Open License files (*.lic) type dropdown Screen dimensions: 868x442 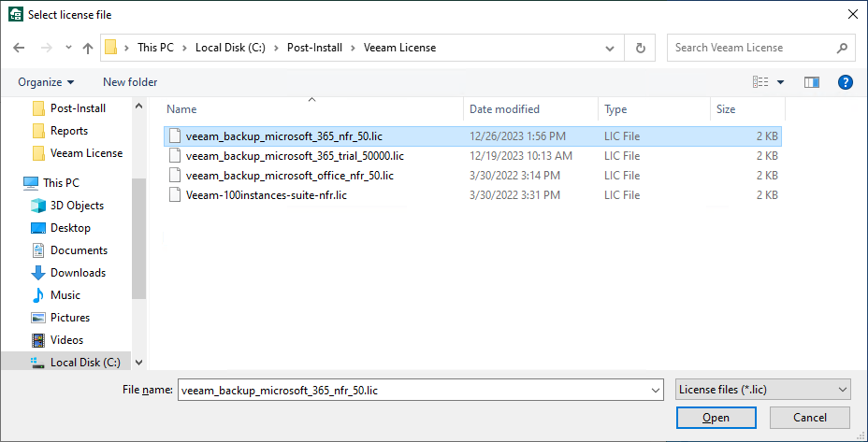tap(763, 390)
